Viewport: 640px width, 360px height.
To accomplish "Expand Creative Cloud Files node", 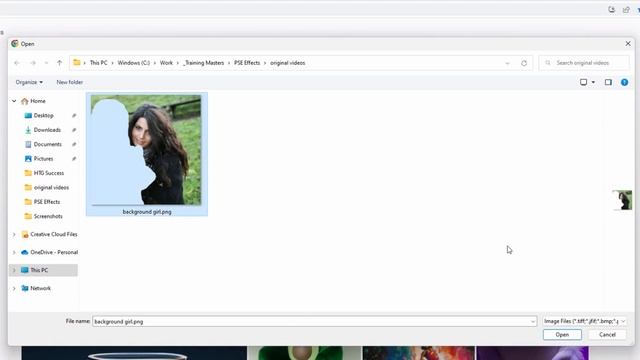I will coord(14,234).
